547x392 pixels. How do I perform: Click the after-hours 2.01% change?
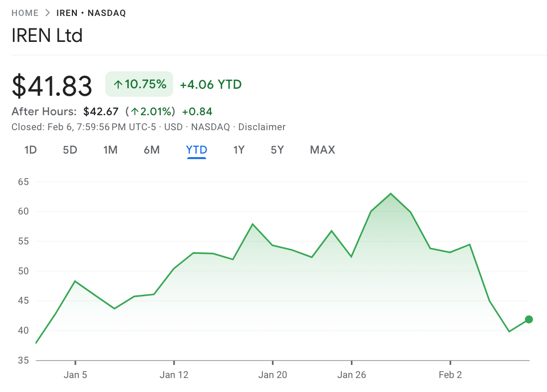[x=150, y=112]
